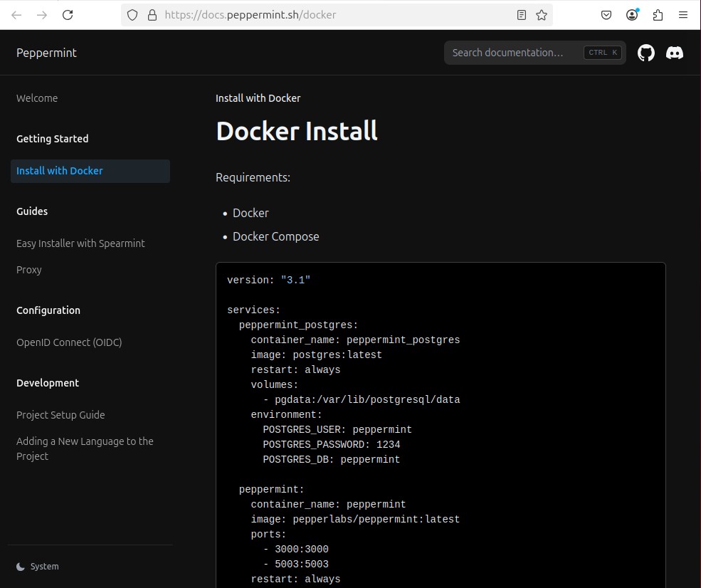
Task: Open the extensions puzzle icon
Action: (658, 15)
